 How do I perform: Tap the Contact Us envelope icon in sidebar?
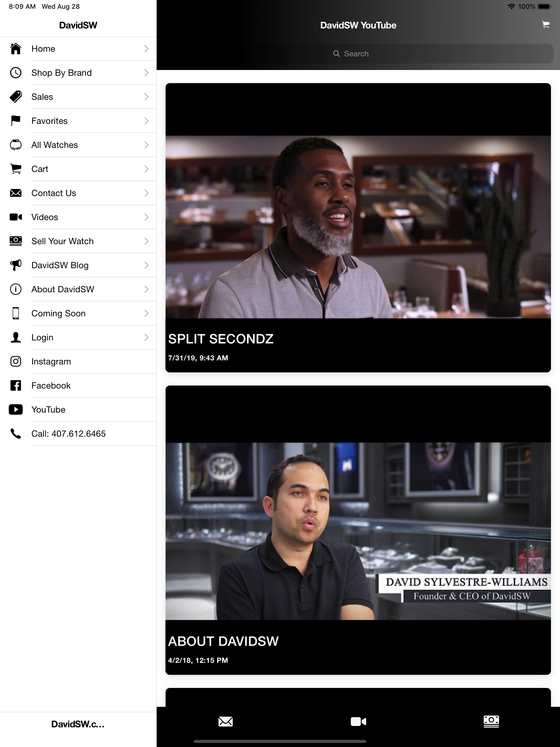pyautogui.click(x=16, y=193)
